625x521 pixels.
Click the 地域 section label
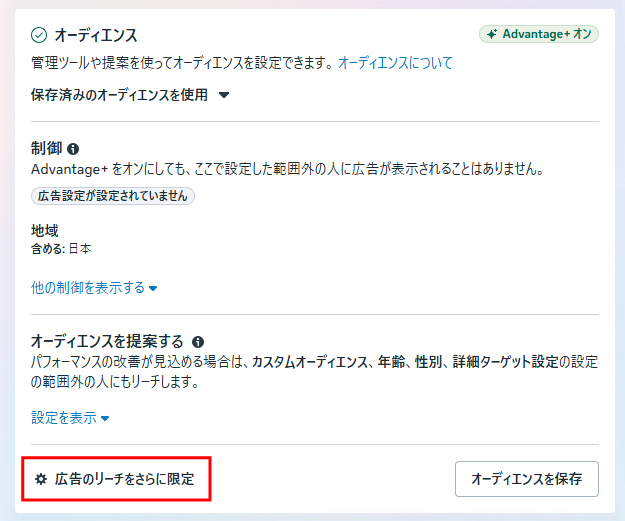click(x=45, y=230)
